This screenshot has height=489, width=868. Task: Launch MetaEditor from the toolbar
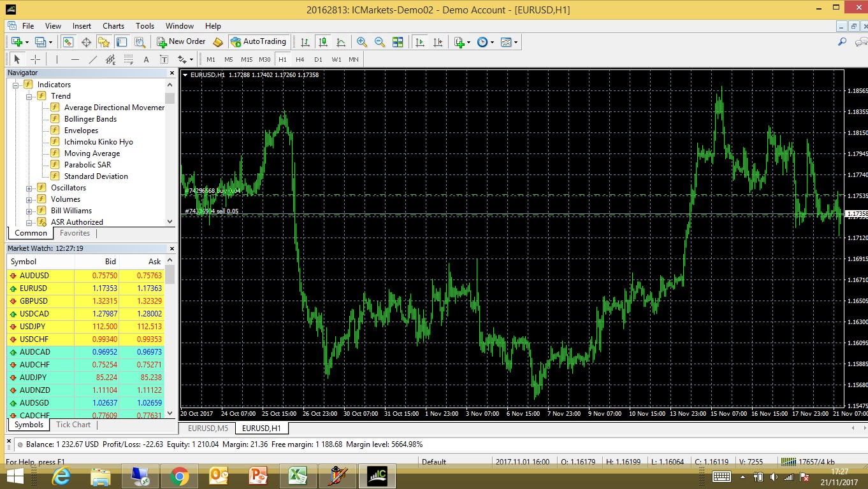pos(218,42)
